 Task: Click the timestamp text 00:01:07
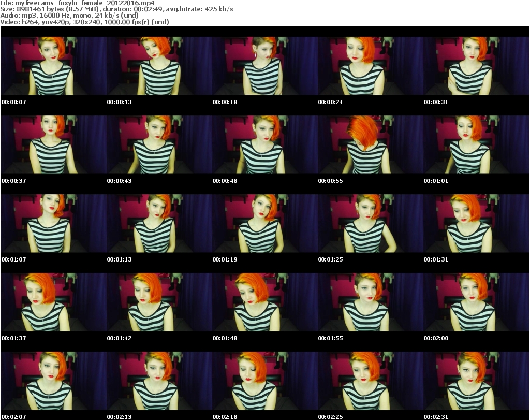[14, 259]
